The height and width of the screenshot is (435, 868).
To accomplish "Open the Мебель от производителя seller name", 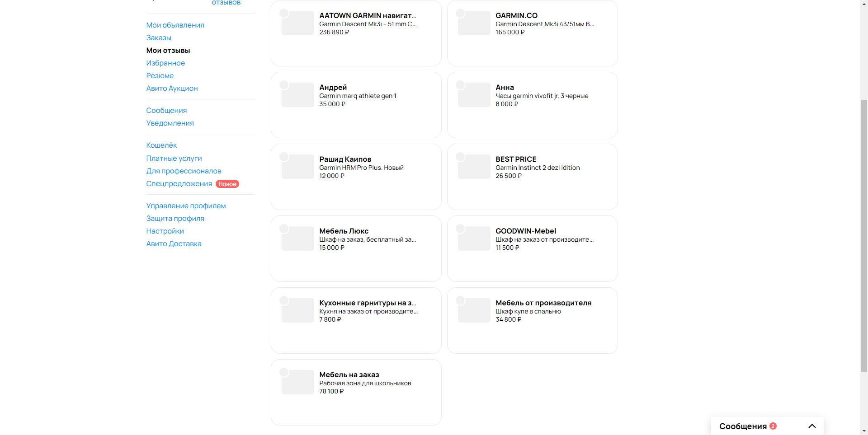I will (x=543, y=303).
